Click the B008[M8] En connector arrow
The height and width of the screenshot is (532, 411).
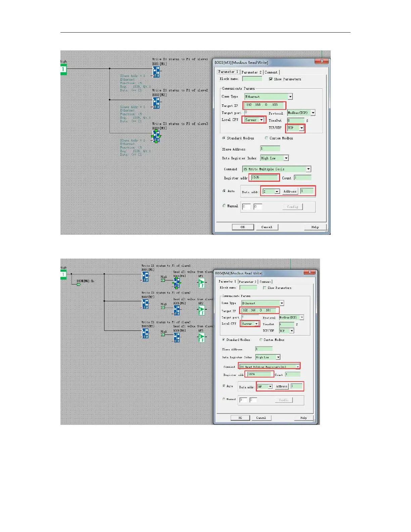[x=79, y=284]
